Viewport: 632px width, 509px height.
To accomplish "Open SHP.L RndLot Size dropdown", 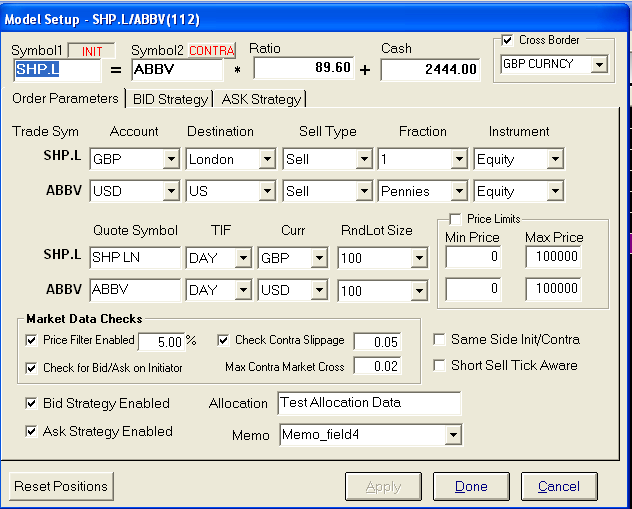I will (419, 258).
